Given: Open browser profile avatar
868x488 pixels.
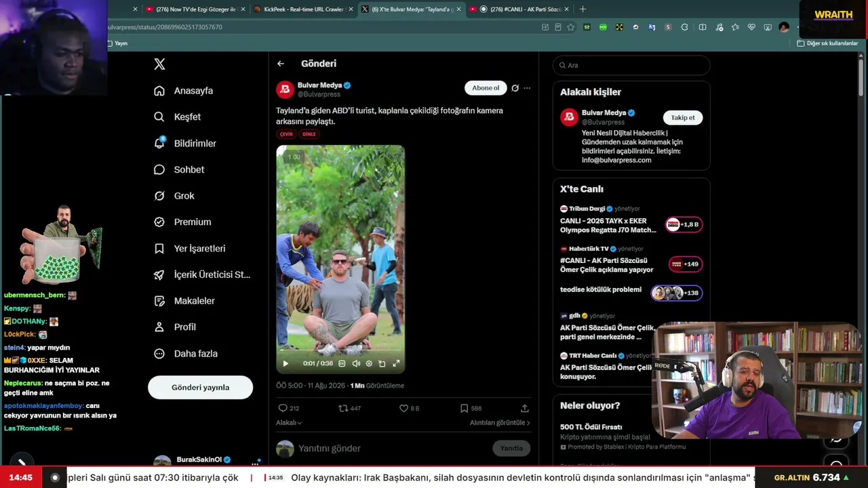Looking at the screenshot, I should pyautogui.click(x=784, y=27).
